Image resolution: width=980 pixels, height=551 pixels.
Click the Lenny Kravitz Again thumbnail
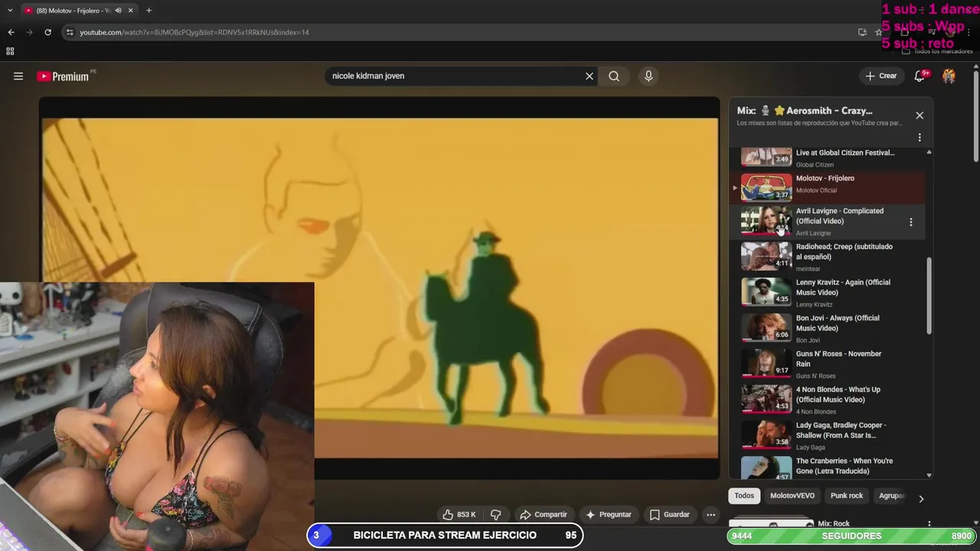coord(766,292)
